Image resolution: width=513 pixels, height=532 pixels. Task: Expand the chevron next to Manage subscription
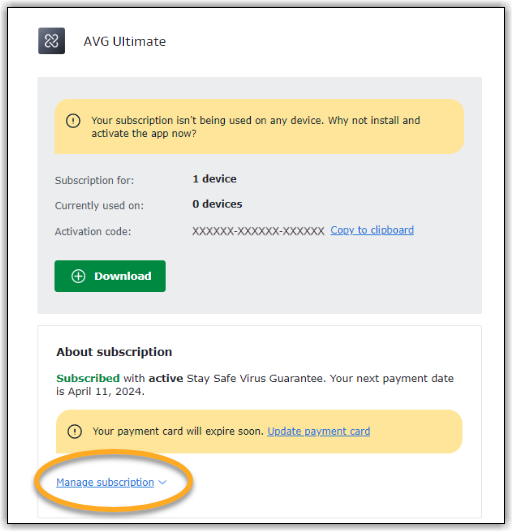[163, 482]
